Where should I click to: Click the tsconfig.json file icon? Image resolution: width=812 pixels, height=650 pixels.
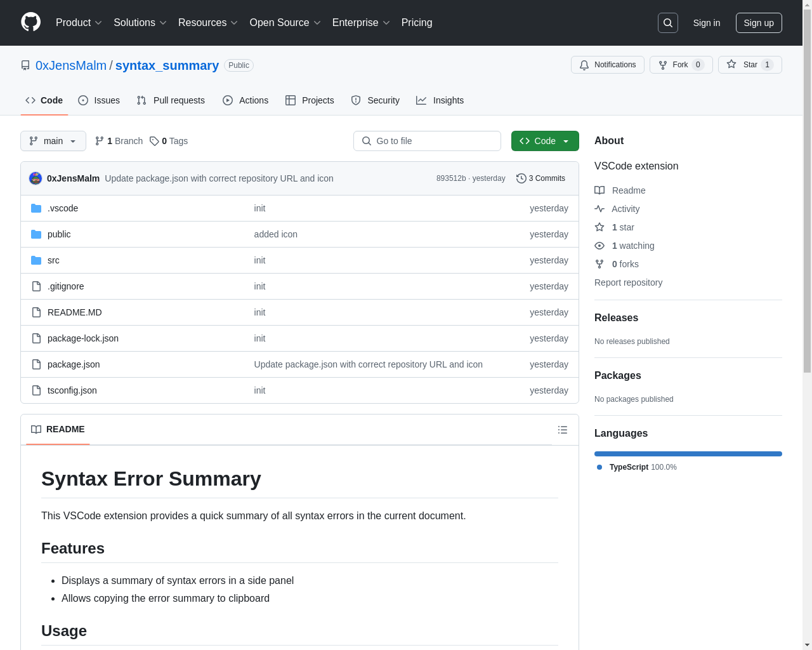(x=36, y=390)
